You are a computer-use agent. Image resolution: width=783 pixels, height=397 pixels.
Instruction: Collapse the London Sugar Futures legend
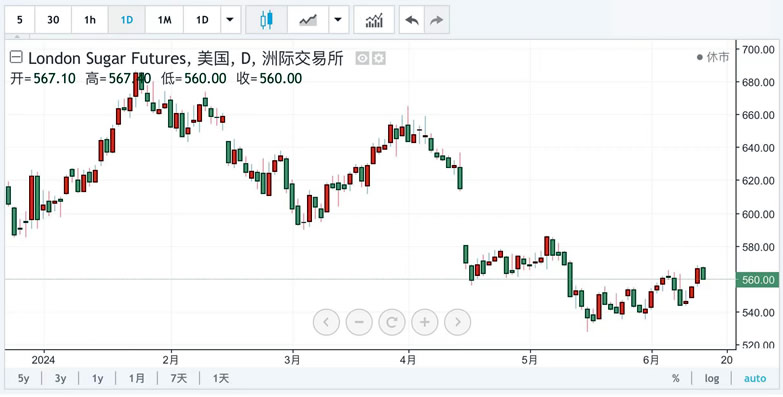16,57
